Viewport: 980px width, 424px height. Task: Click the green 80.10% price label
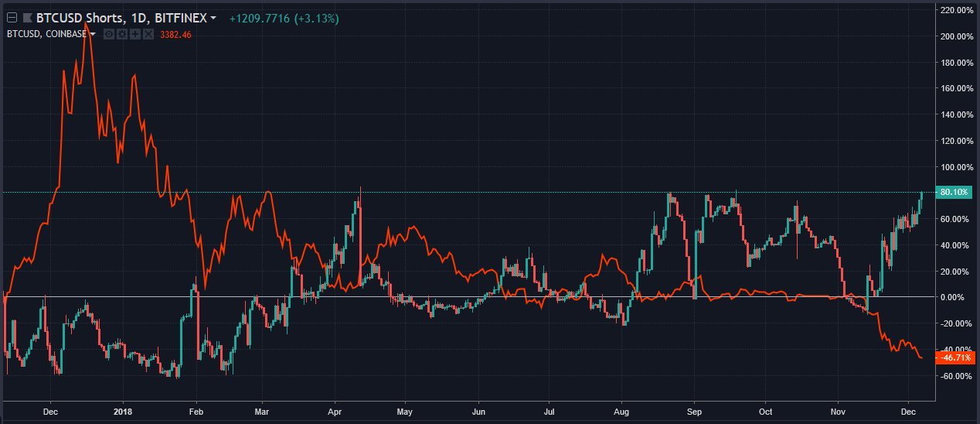coord(953,192)
